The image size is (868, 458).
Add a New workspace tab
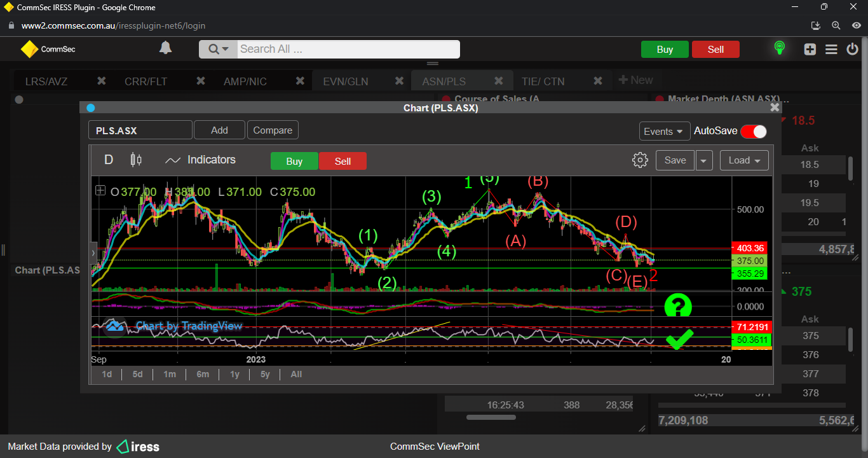tap(635, 80)
